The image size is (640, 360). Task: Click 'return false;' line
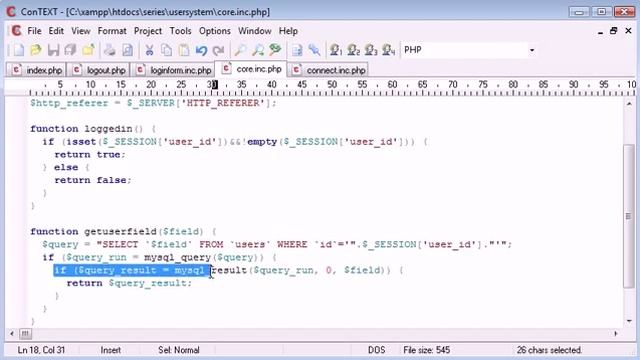[93, 180]
